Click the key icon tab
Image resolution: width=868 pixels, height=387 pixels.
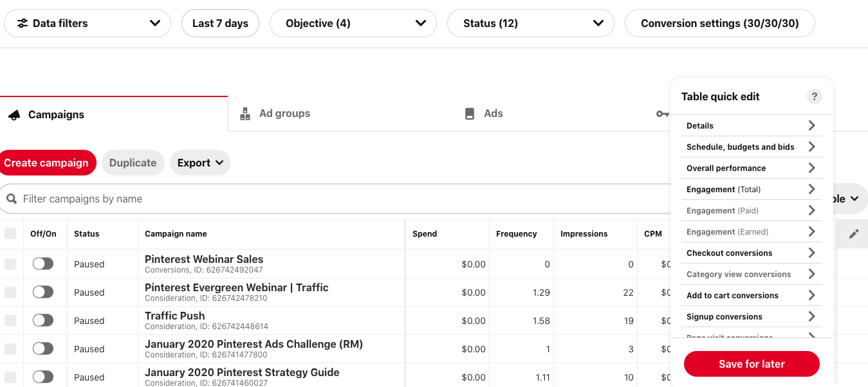(662, 114)
